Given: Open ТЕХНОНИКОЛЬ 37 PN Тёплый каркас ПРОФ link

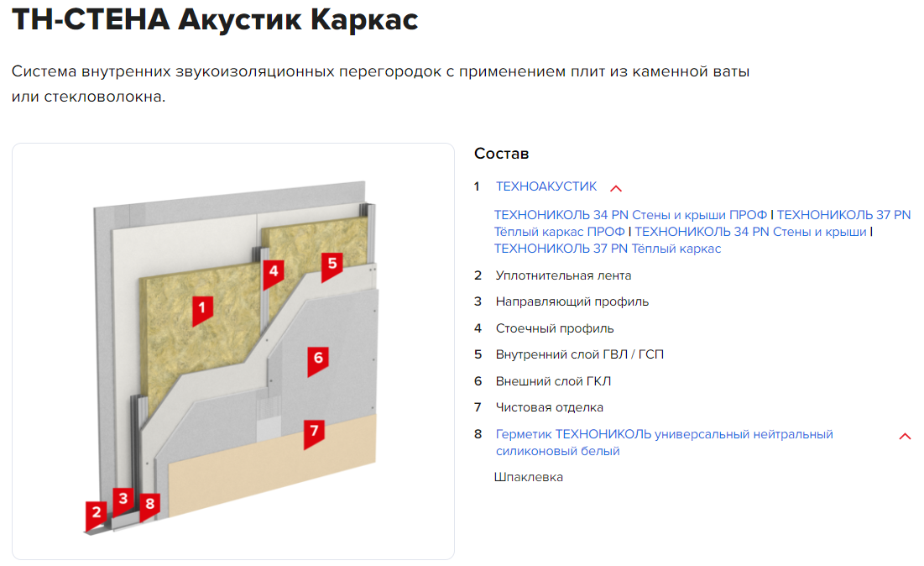Looking at the screenshot, I should pos(702,223).
